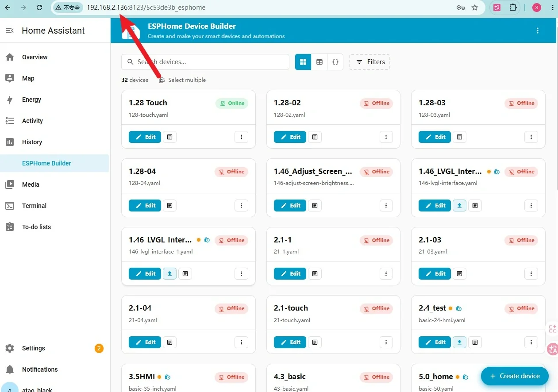Show logs for 2.4_test
This screenshot has width=558, height=392.
point(475,342)
